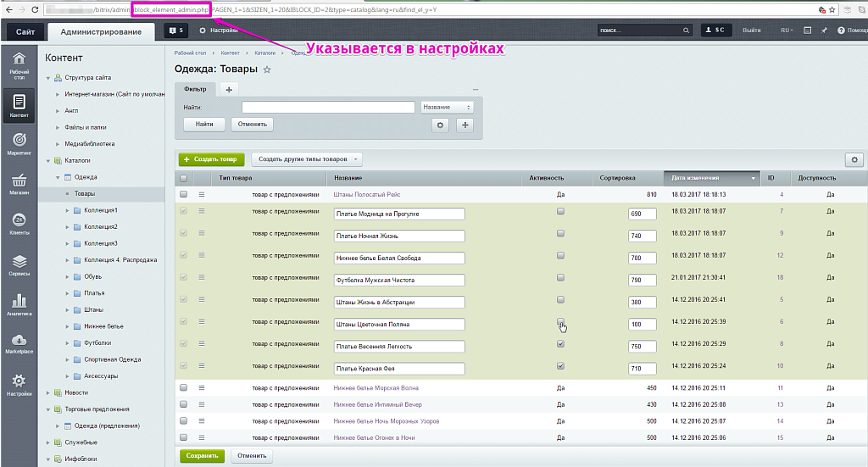The height and width of the screenshot is (467, 868).
Task: Click the Создать товар button
Action: pyautogui.click(x=211, y=159)
